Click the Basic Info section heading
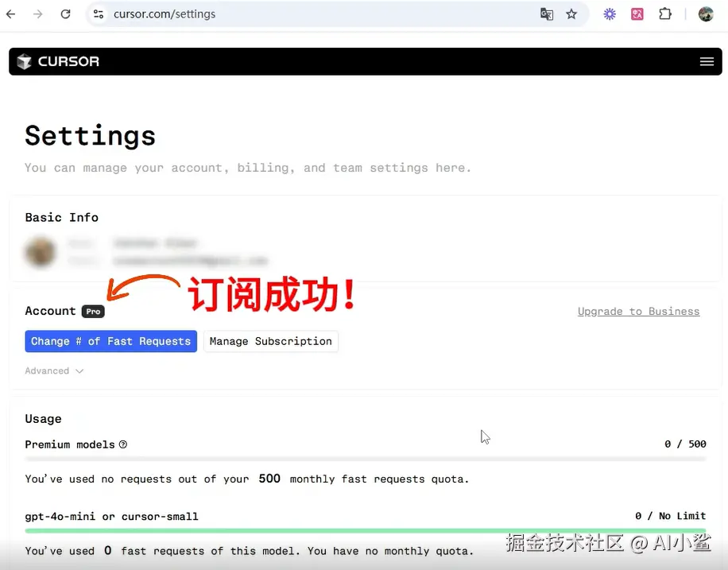 tap(62, 217)
